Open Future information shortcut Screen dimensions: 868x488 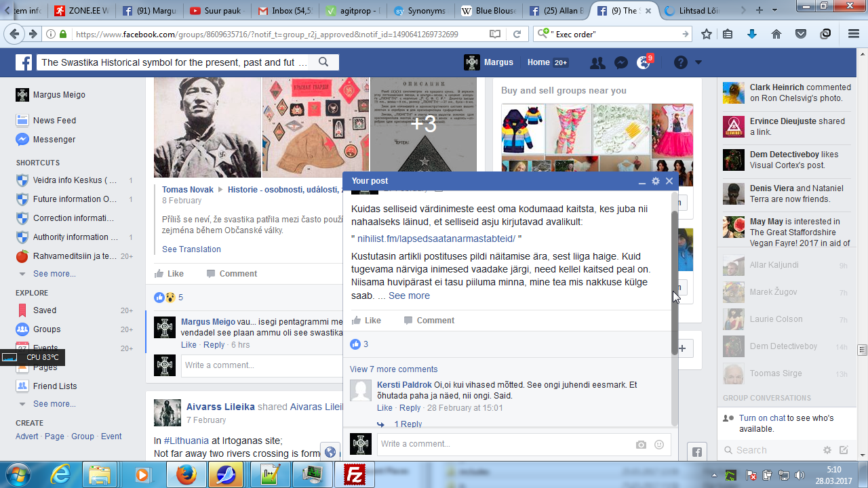(x=75, y=199)
